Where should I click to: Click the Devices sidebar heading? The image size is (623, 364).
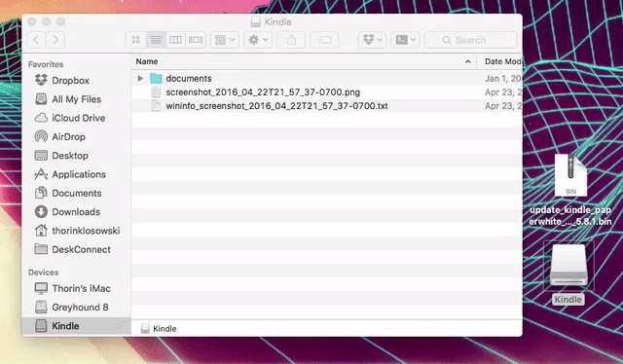(x=43, y=273)
